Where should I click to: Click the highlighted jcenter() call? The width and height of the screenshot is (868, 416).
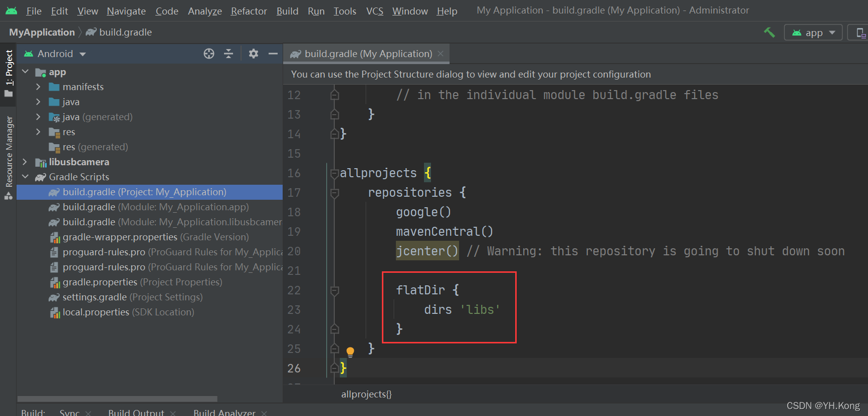point(427,251)
